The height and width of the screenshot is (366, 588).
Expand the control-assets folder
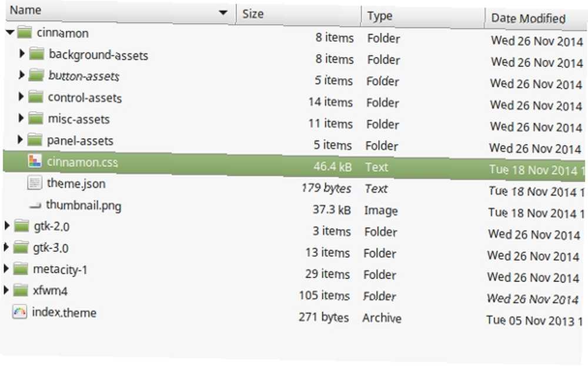tap(22, 98)
